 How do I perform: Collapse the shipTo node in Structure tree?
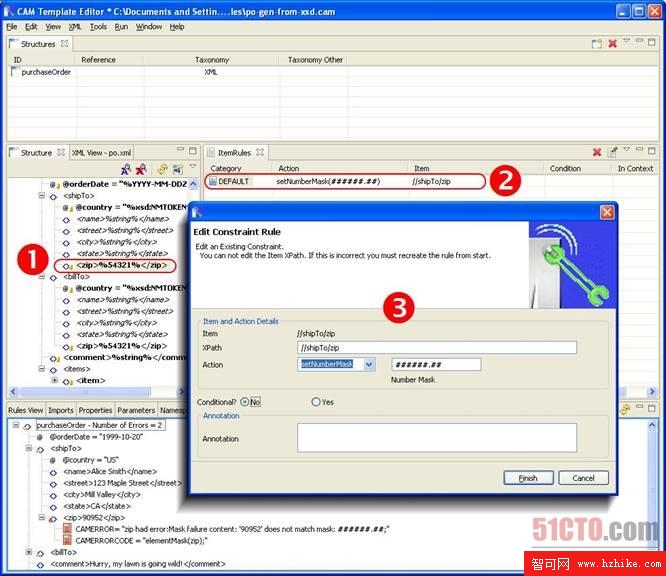coord(41,196)
